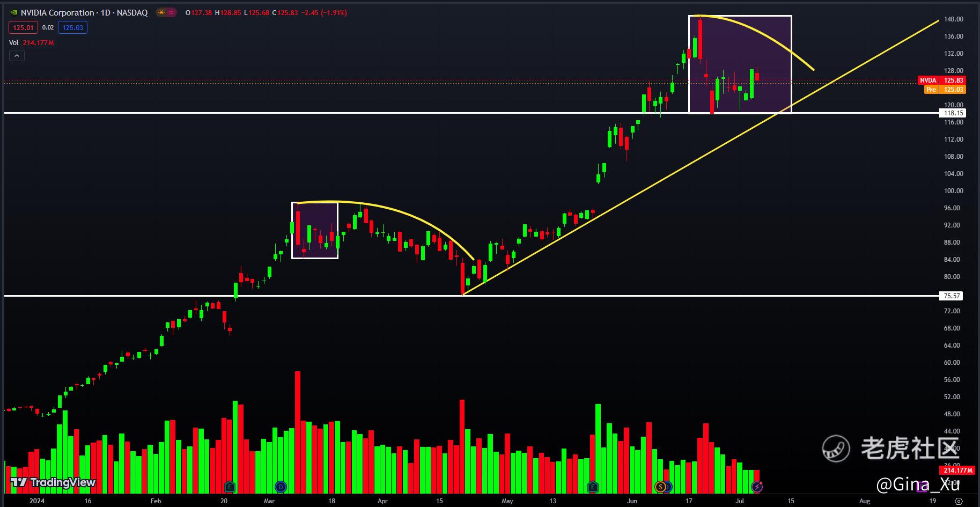
Task: Click the 132.00 price axis label
Action: pyautogui.click(x=954, y=54)
